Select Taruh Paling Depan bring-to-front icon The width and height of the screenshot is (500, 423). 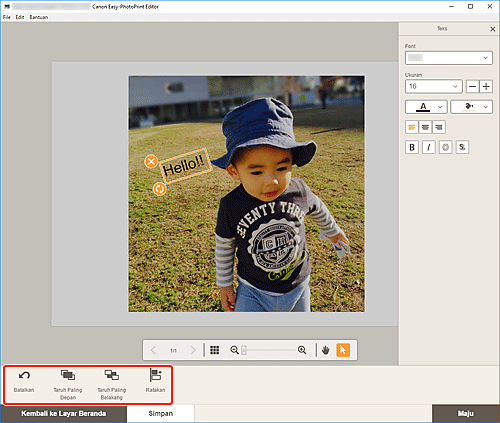(68, 375)
